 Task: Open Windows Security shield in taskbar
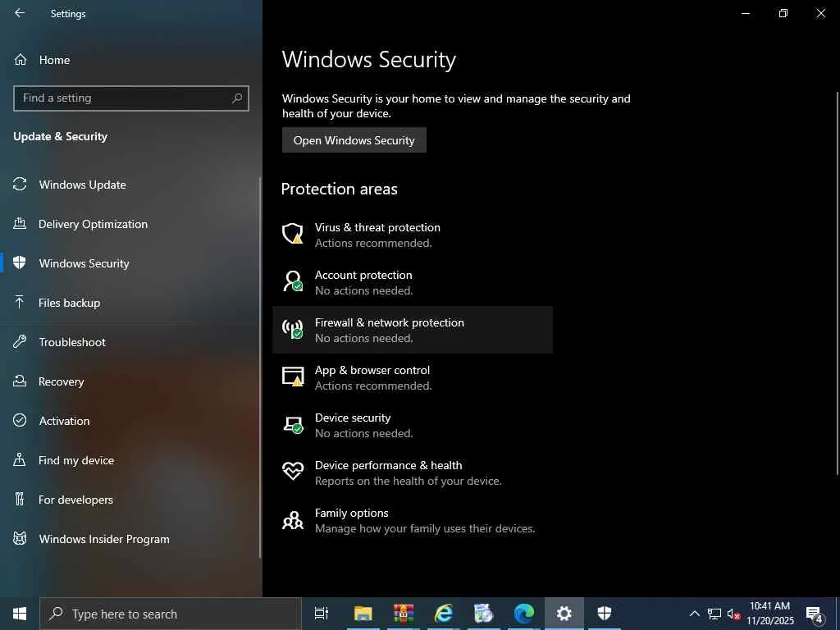point(605,614)
